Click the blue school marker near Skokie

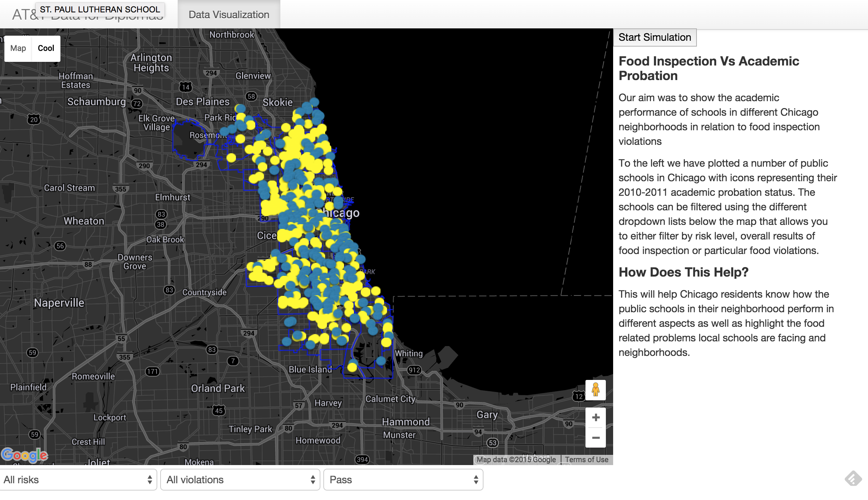point(314,102)
